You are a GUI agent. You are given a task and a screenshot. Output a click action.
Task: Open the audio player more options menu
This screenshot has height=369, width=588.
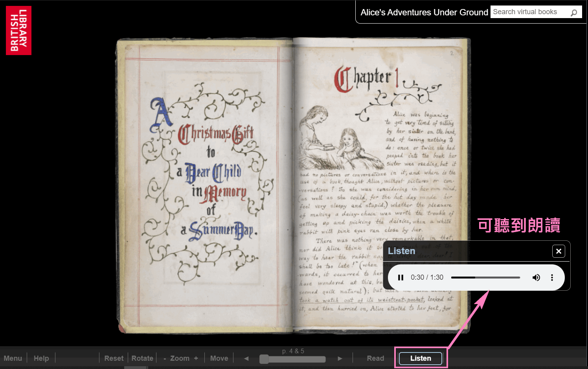552,277
